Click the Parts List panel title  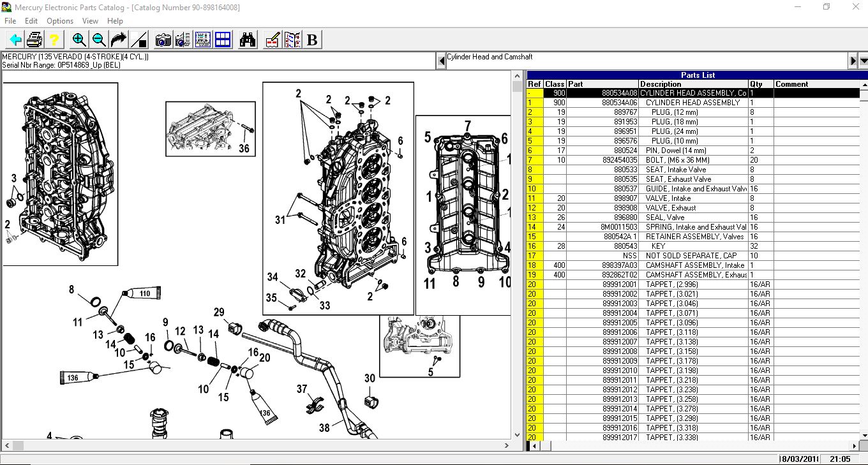click(698, 75)
